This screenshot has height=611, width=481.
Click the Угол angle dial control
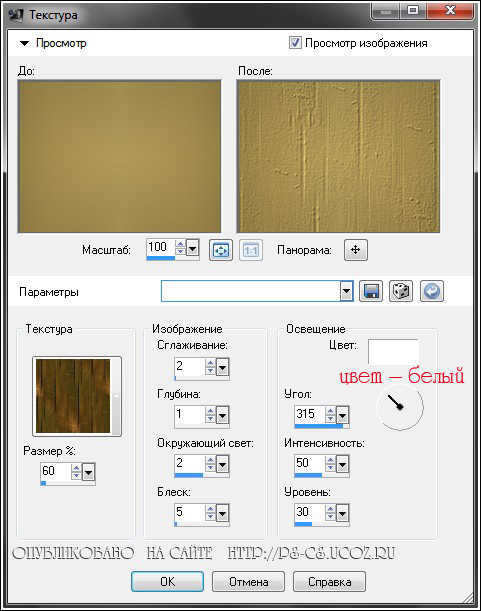pos(400,407)
